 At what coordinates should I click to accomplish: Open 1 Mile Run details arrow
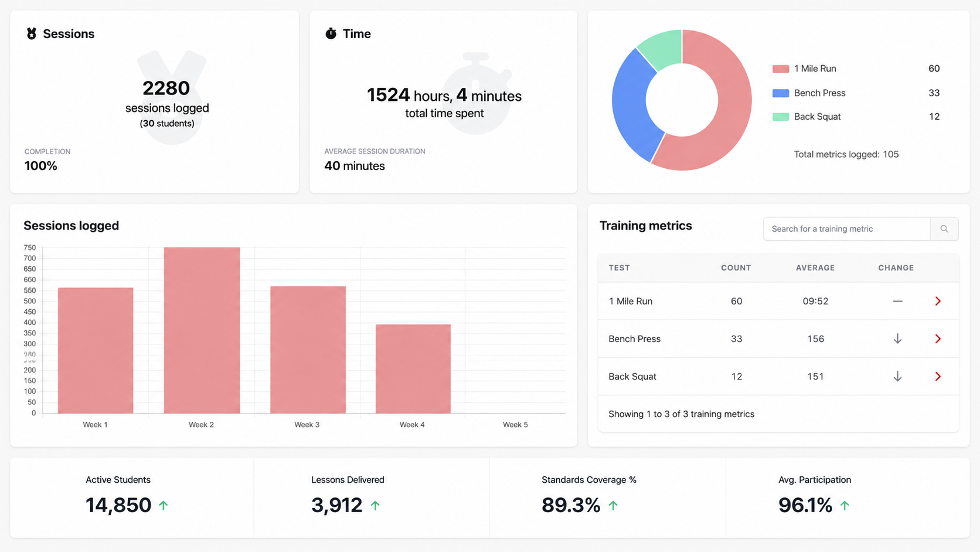click(938, 301)
